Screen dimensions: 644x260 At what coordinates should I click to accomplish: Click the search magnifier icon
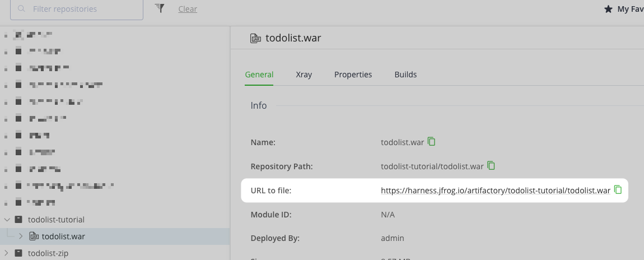point(21,9)
